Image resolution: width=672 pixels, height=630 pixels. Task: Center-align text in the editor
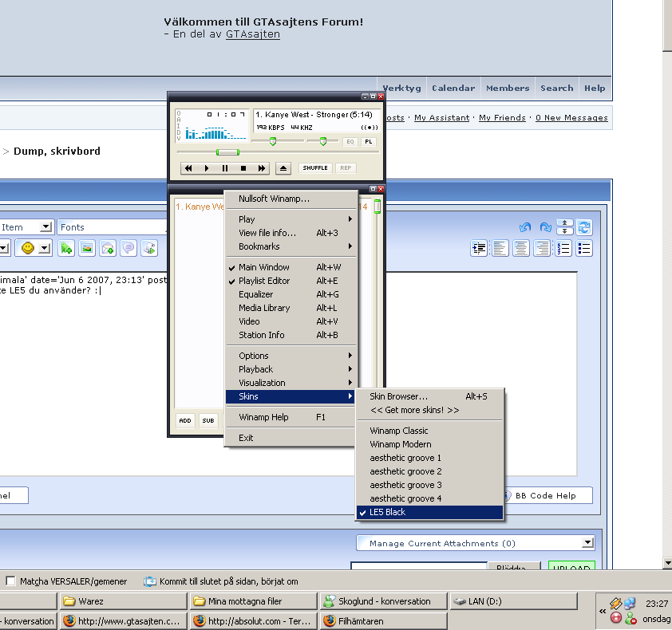tap(521, 248)
